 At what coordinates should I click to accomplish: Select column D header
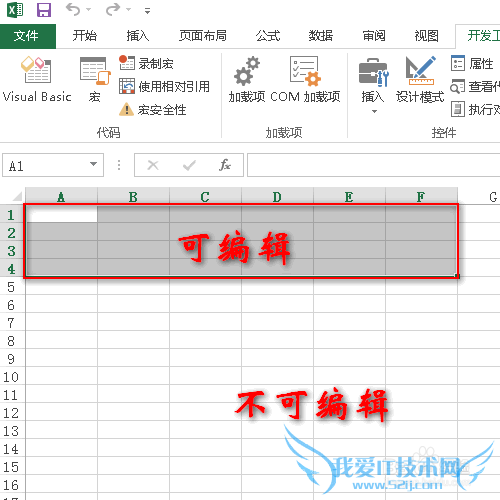277,197
